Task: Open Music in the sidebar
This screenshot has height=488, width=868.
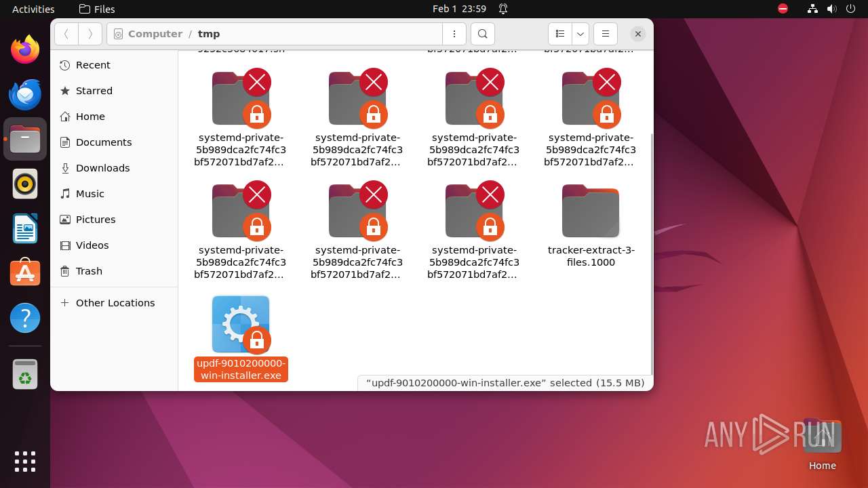Action: coord(114,194)
